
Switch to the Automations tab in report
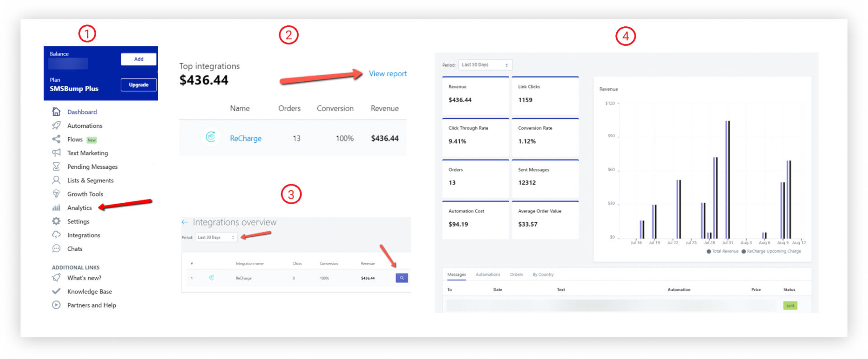point(488,275)
